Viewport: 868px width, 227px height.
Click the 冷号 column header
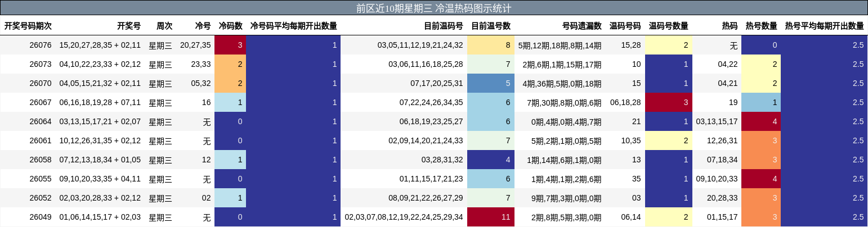(203, 26)
